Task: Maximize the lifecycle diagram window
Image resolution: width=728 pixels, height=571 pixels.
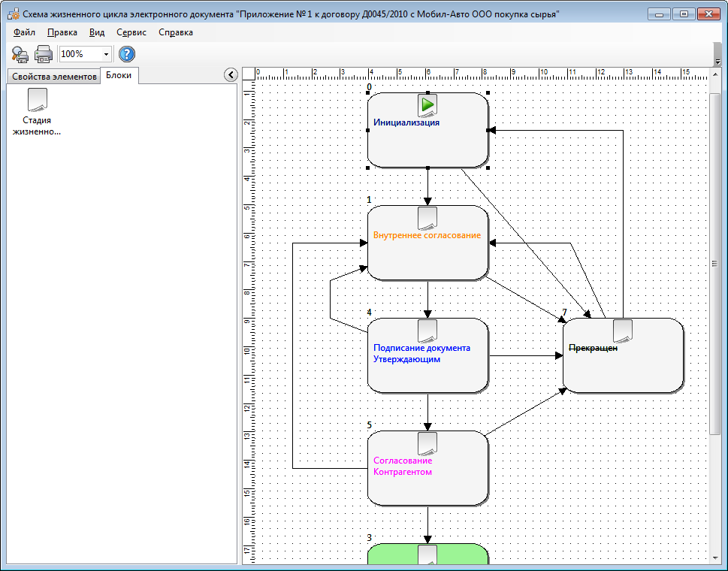Action: pyautogui.click(x=684, y=14)
